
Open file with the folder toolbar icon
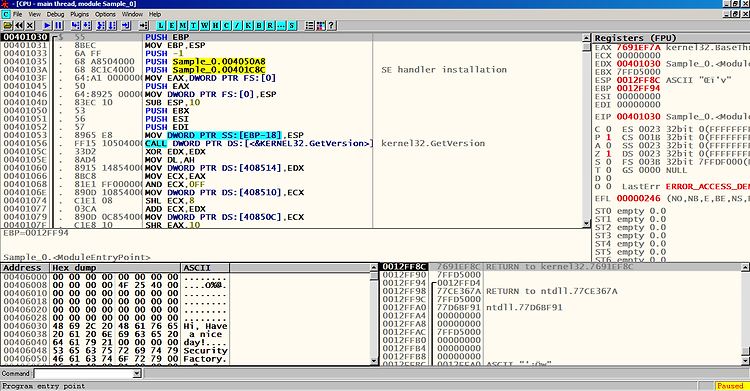tap(8, 26)
